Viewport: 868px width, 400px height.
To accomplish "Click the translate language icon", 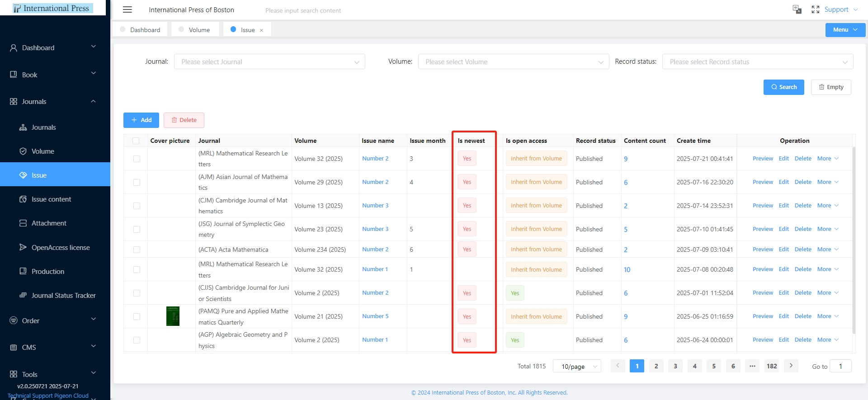I will pos(797,9).
